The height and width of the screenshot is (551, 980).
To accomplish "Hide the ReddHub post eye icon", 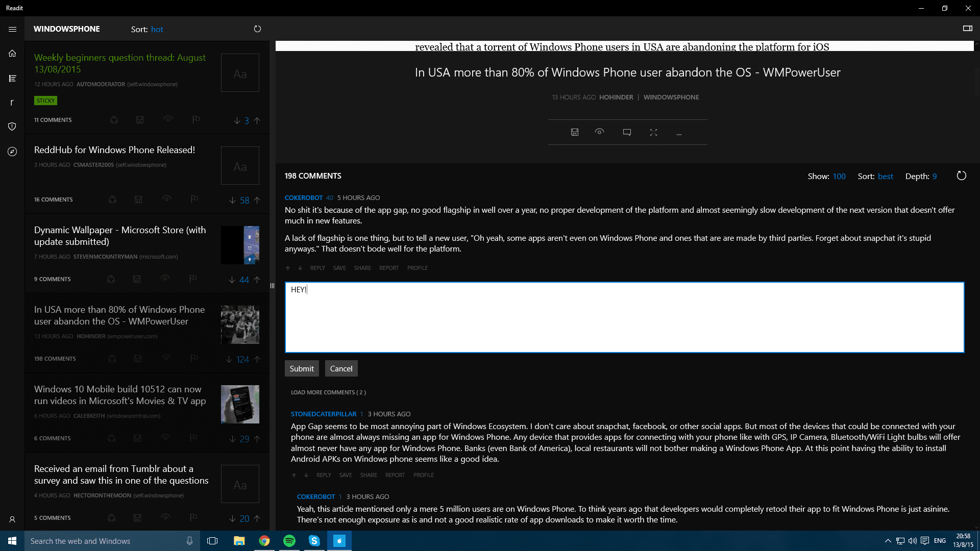I will pyautogui.click(x=166, y=198).
